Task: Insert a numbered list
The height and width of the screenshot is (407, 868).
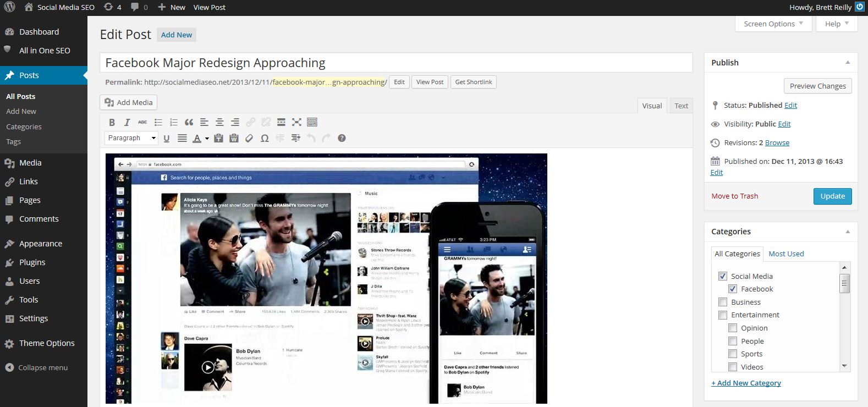Action: 173,122
